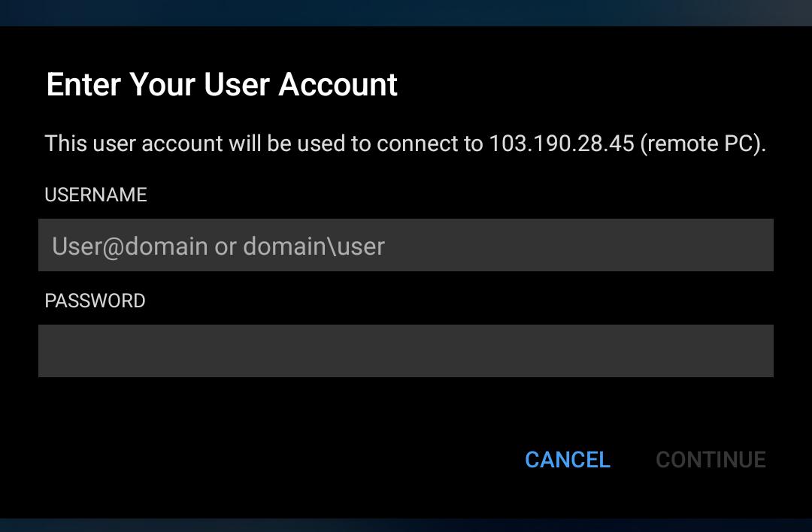Click the USERNAME field label
Viewport: 812px width, 532px height.
click(x=95, y=195)
